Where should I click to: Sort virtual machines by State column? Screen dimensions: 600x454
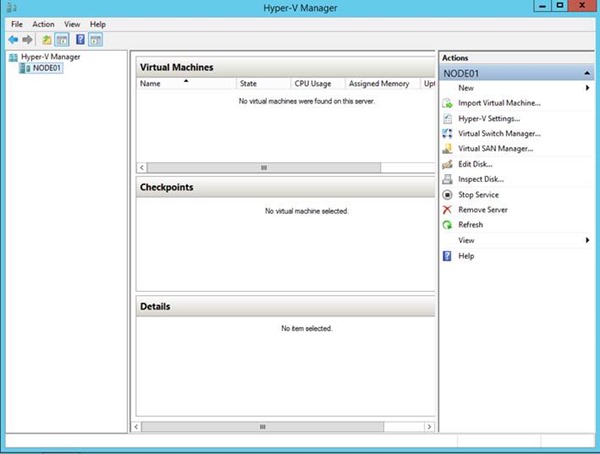click(x=248, y=84)
